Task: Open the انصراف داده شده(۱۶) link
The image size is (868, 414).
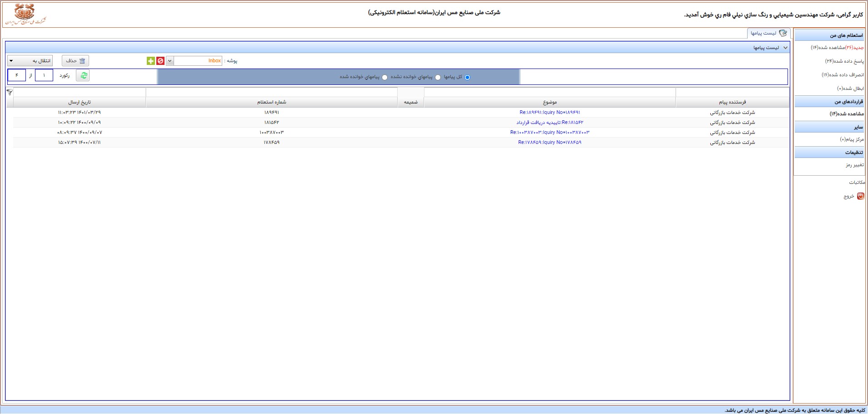Action: [843, 75]
